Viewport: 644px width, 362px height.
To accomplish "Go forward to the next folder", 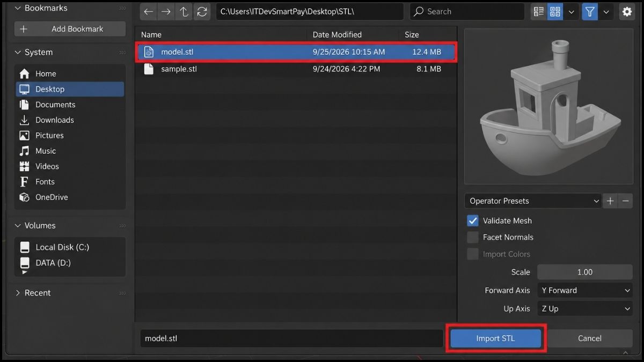I will pos(166,11).
